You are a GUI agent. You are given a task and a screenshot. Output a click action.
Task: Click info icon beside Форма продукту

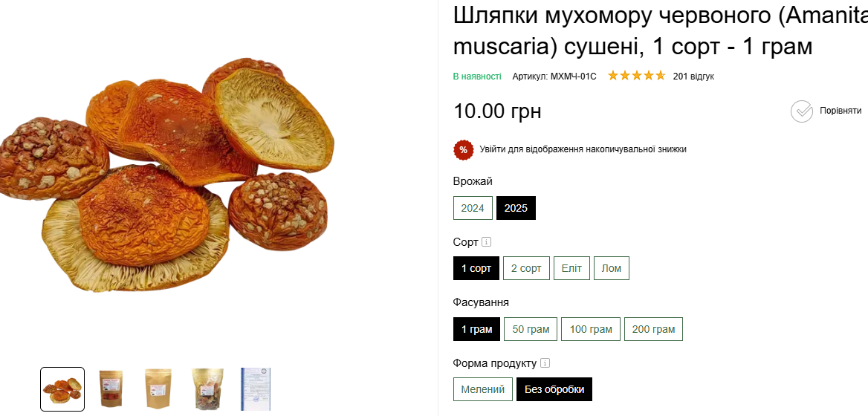point(545,363)
